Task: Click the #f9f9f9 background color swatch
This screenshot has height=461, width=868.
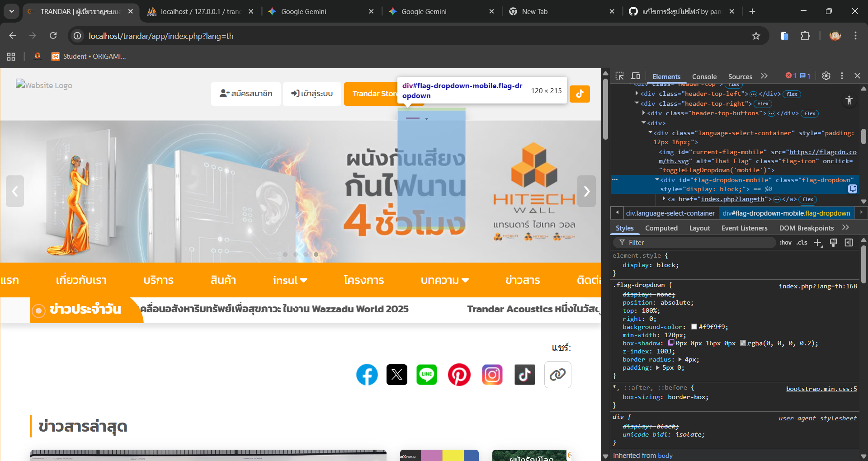Action: point(694,327)
